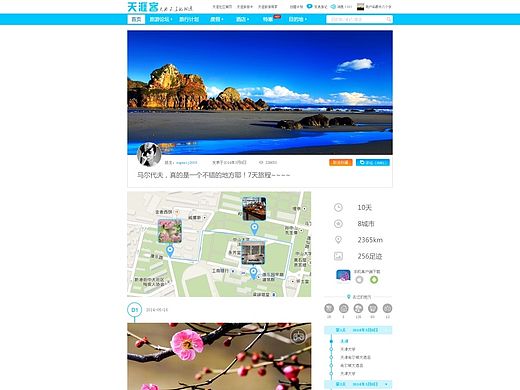Click gamepad-like icon on blossom photo
Viewport: 520px width, 390px height.
click(x=298, y=336)
